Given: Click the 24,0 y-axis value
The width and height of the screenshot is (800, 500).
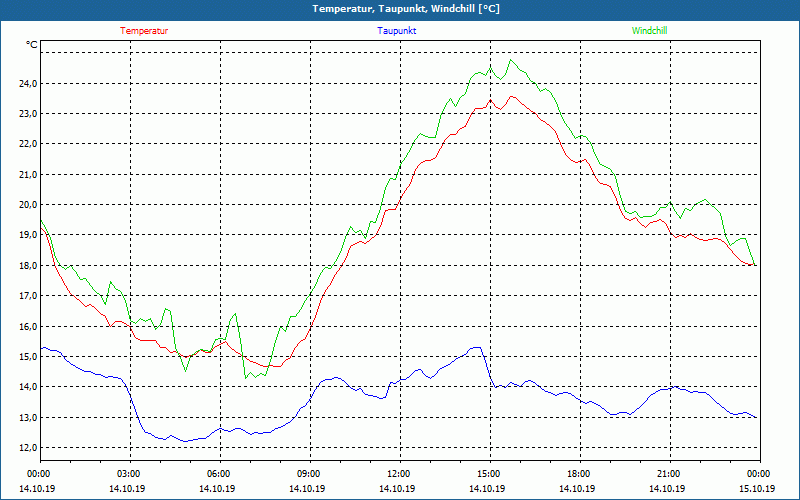Looking at the screenshot, I should 26,83.
